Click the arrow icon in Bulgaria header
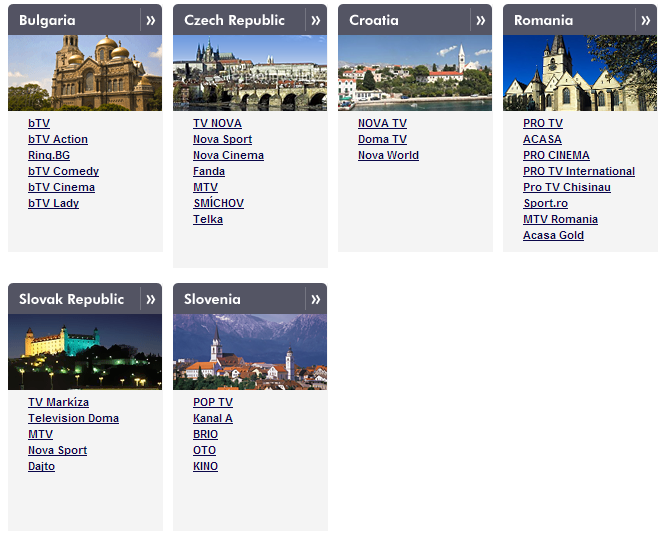The width and height of the screenshot is (665, 539). pos(150,20)
